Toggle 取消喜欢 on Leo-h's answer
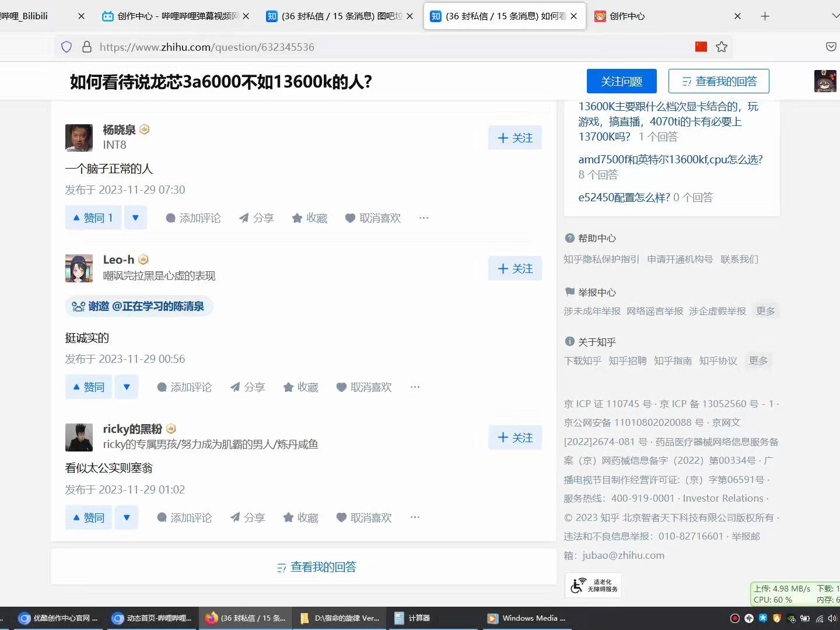This screenshot has width=840, height=630. tap(364, 387)
